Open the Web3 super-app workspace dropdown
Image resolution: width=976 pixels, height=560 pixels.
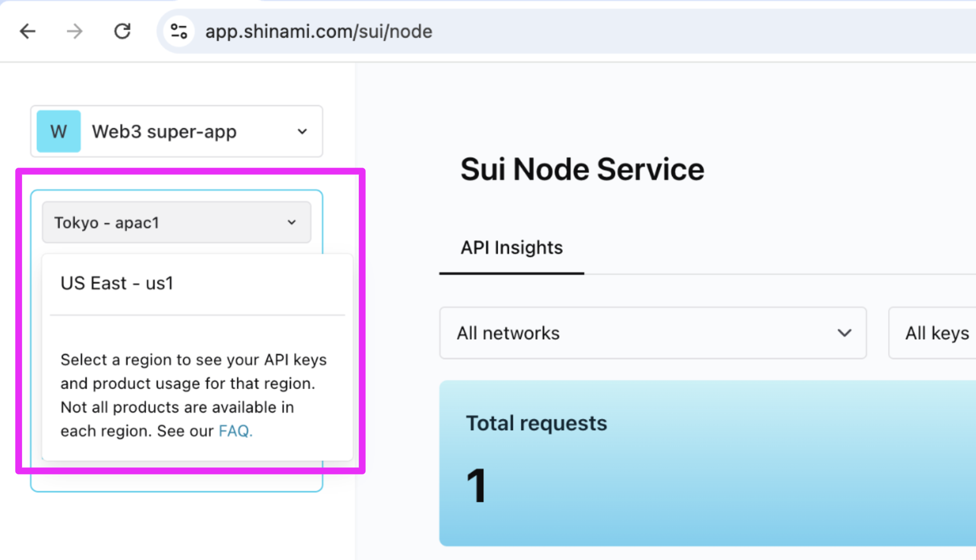(176, 132)
